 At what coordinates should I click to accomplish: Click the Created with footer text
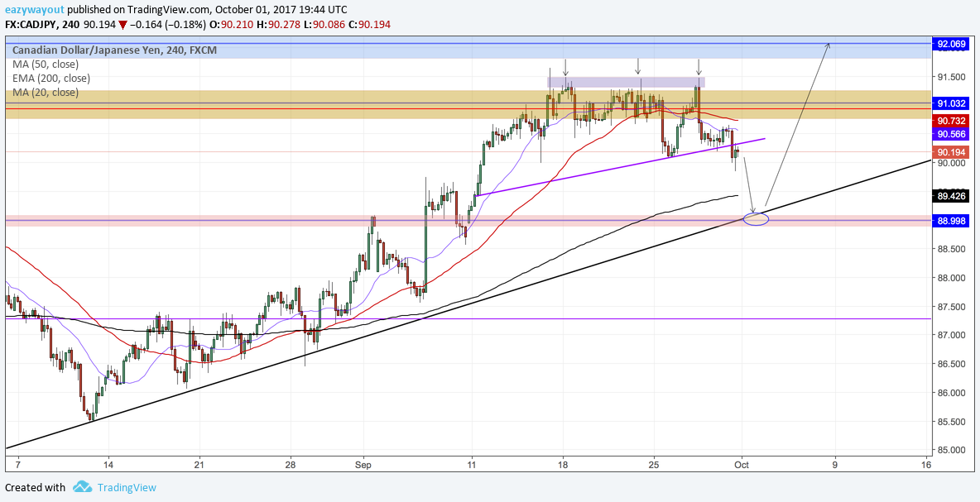tap(35, 487)
